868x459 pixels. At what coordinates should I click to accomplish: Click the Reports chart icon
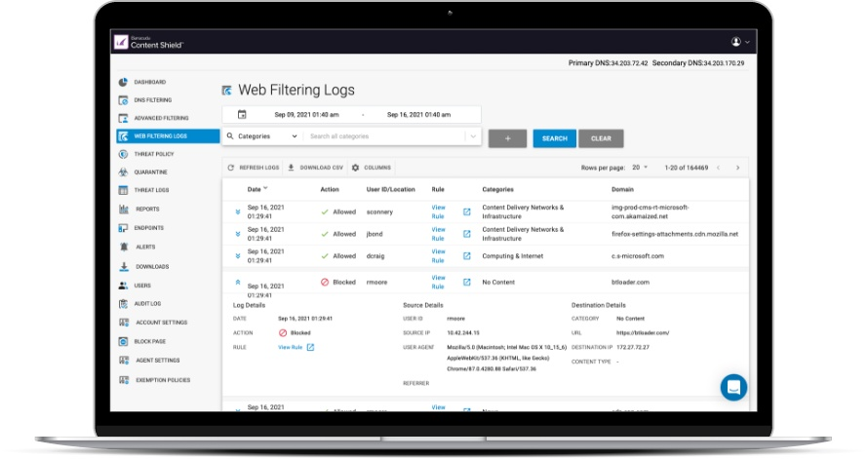[x=123, y=210]
